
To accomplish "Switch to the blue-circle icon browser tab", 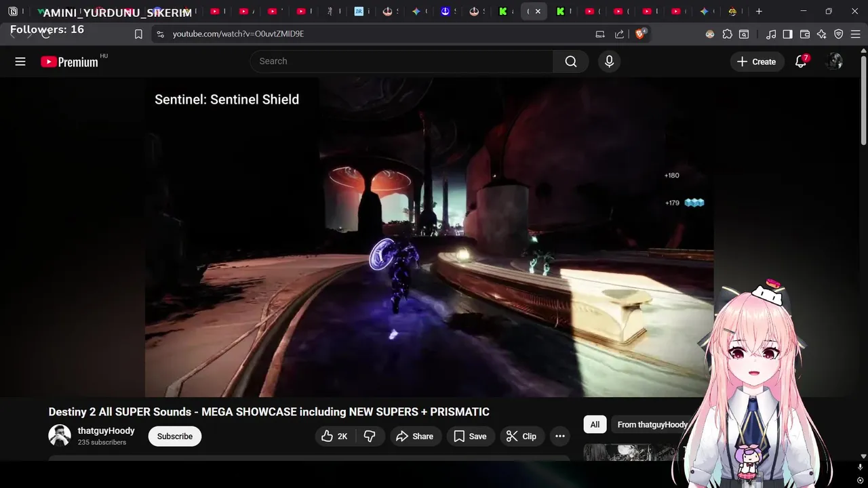I will tap(445, 12).
